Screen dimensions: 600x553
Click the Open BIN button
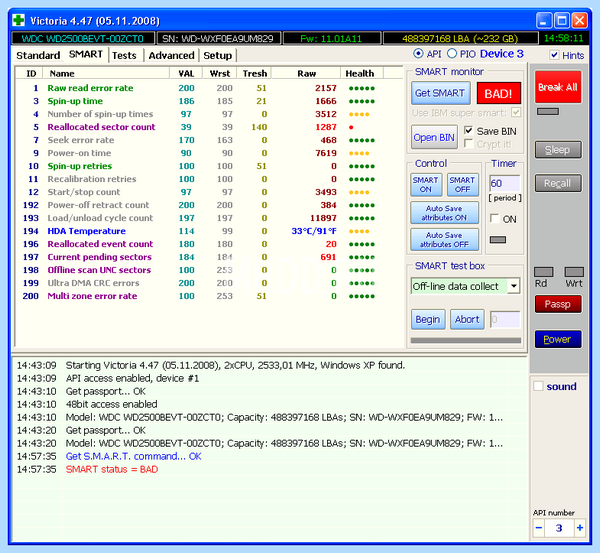point(434,137)
